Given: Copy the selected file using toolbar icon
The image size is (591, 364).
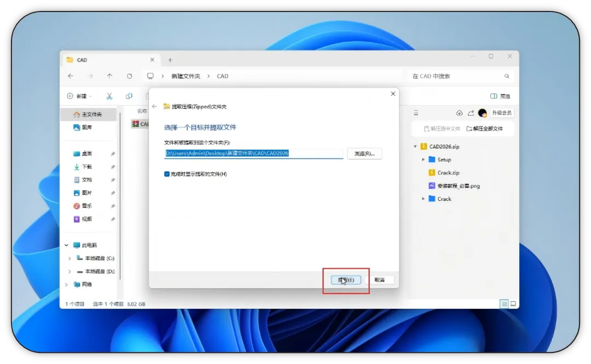Looking at the screenshot, I should (x=129, y=96).
